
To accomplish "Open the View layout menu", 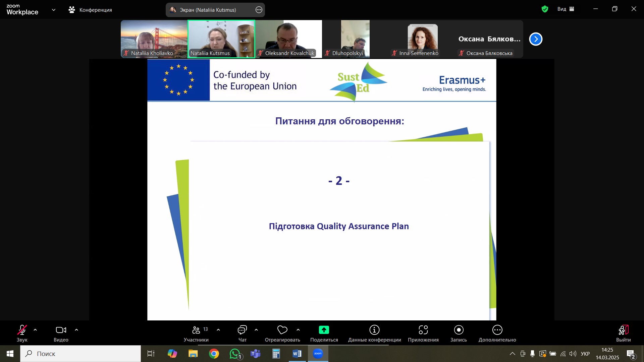I will click(566, 9).
